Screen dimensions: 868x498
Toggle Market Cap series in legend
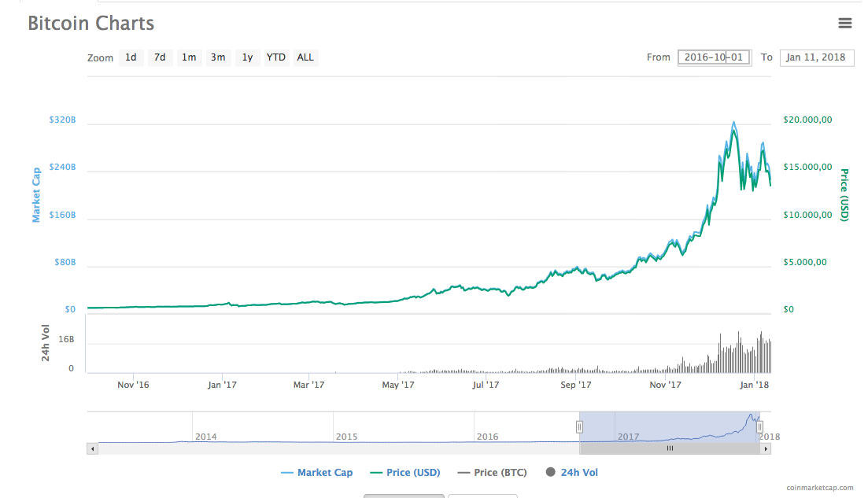click(316, 473)
